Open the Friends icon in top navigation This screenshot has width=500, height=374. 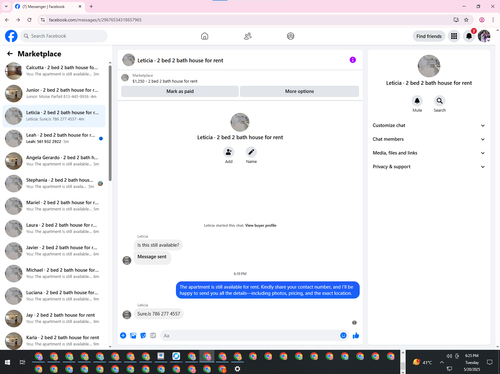click(x=248, y=36)
